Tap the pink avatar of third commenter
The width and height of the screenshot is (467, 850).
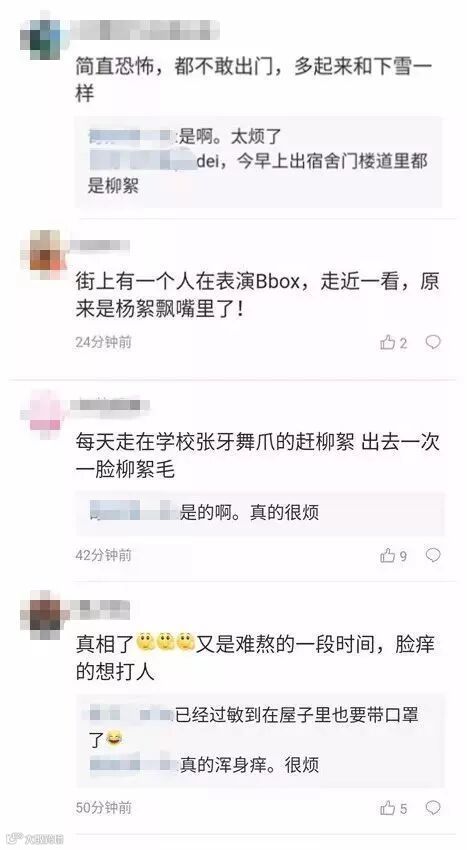(x=43, y=410)
